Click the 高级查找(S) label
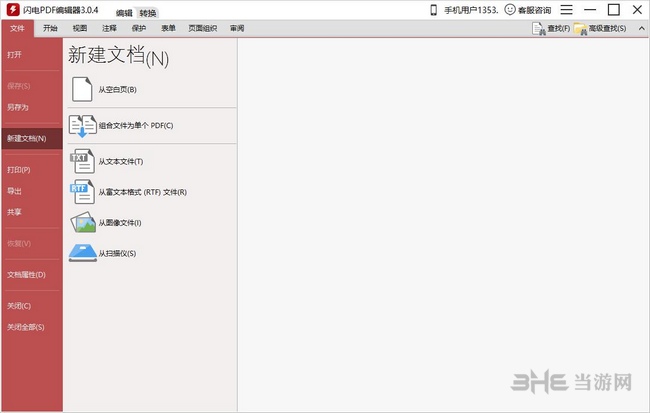The width and height of the screenshot is (650, 413). [x=608, y=29]
